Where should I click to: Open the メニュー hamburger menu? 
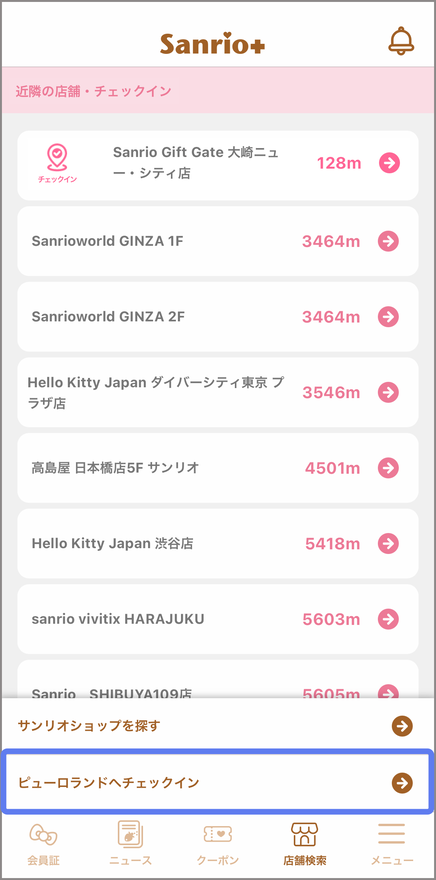[392, 843]
